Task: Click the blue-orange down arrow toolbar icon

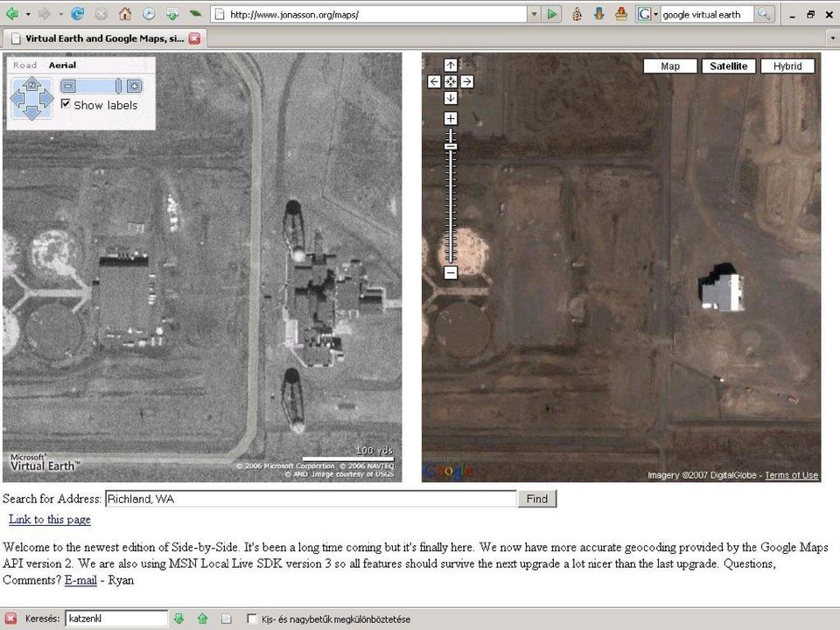Action: [x=598, y=14]
